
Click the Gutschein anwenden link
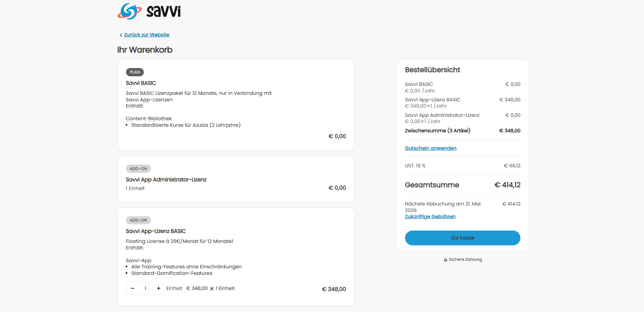click(430, 148)
